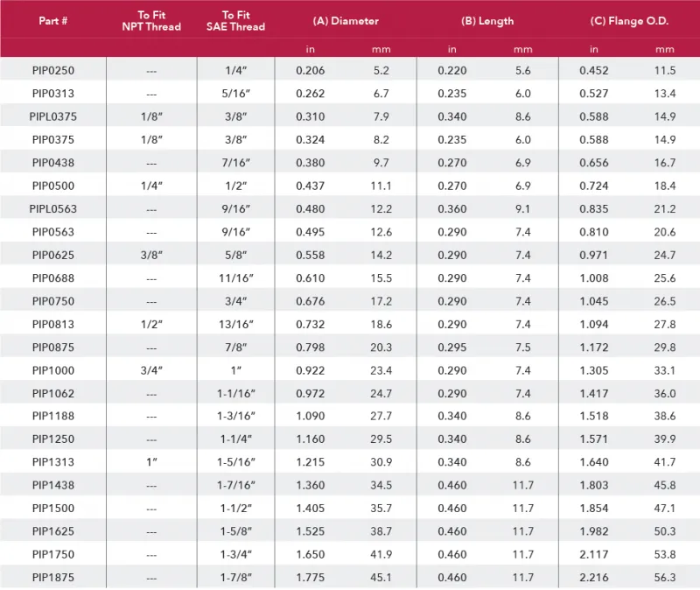The height and width of the screenshot is (590, 700).
Task: Click the Part # column header
Action: coord(53,20)
